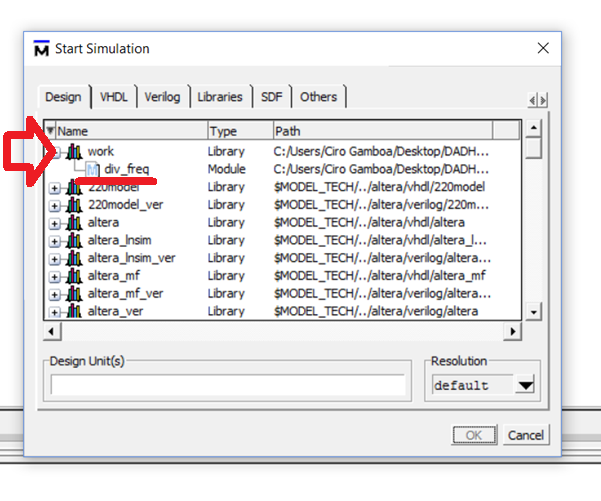Click the vertical scrollbar down arrow

point(534,312)
